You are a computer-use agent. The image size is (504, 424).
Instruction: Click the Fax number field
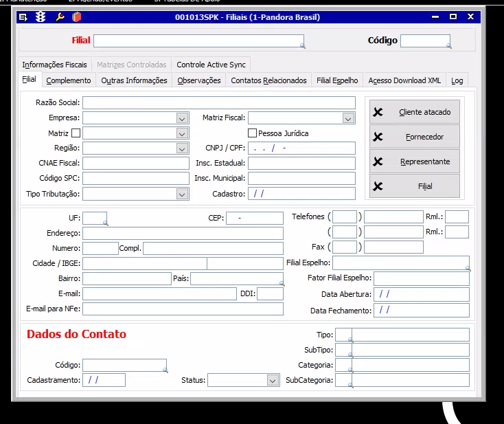tap(393, 247)
